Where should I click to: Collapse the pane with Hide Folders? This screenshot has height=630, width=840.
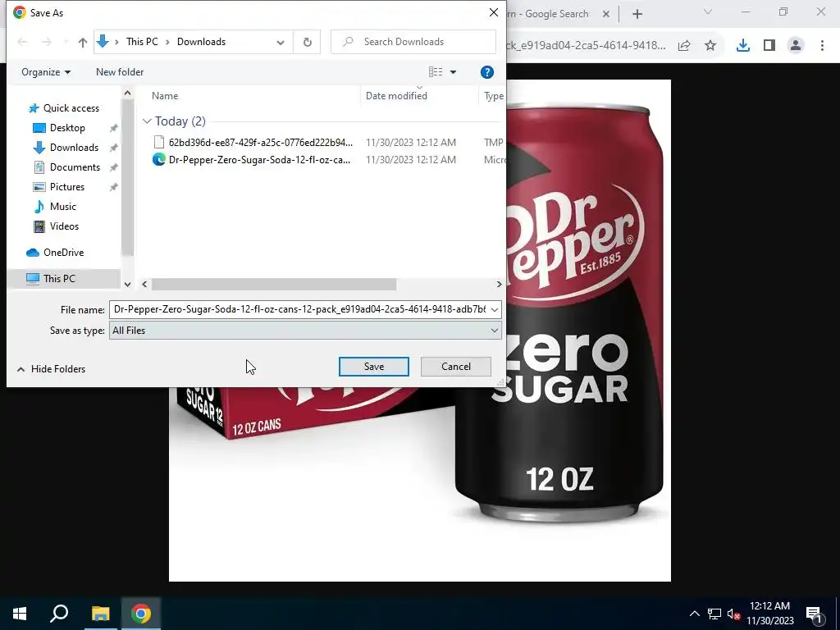coord(52,369)
